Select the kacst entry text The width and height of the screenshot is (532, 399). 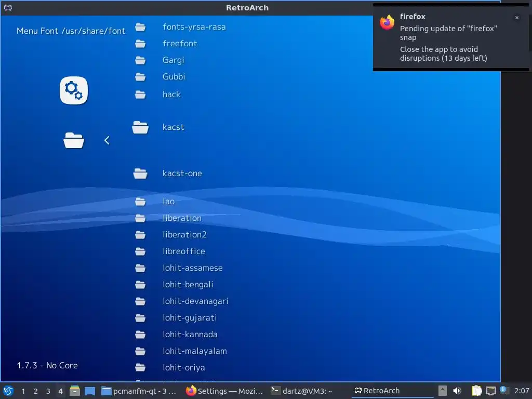click(x=174, y=127)
